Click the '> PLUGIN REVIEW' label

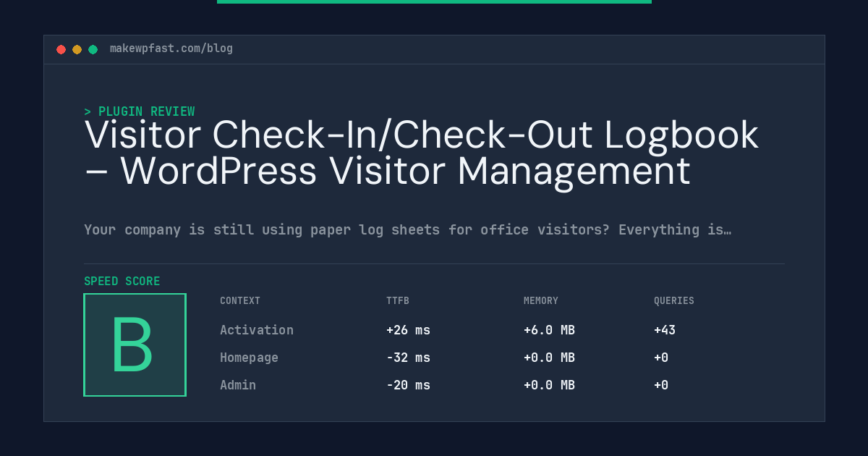(140, 111)
